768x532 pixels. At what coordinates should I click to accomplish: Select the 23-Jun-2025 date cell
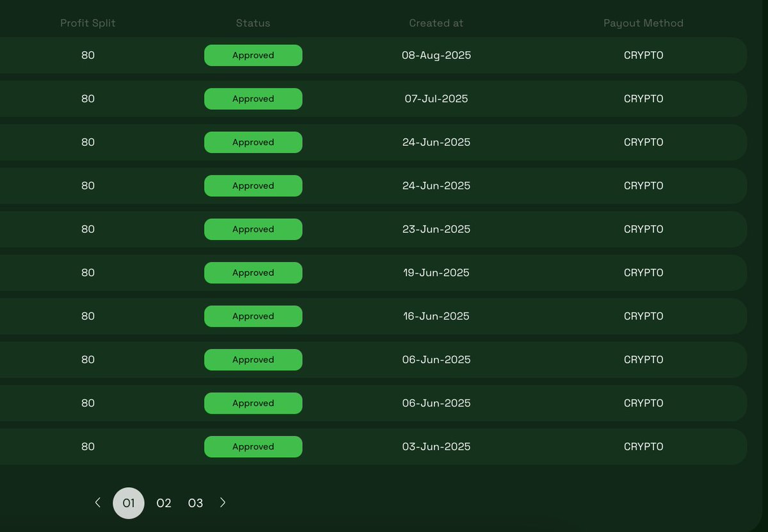[436, 229]
